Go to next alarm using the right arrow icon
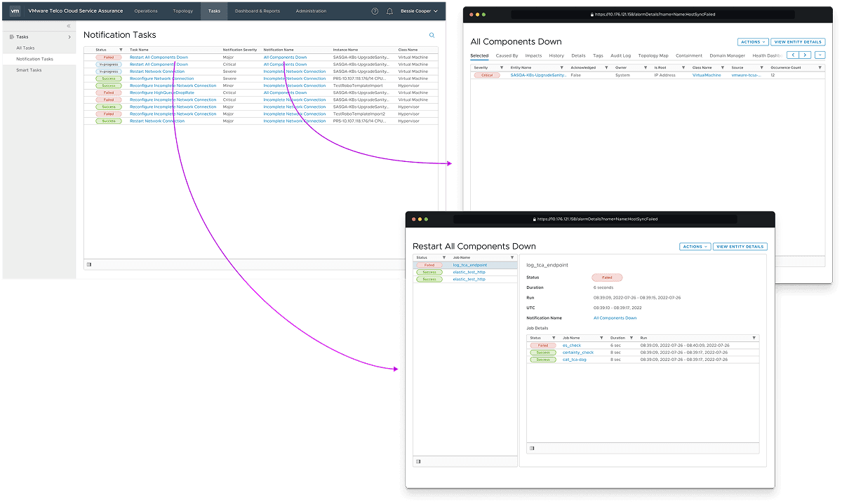Screen dimensions: 842x504 click(806, 54)
